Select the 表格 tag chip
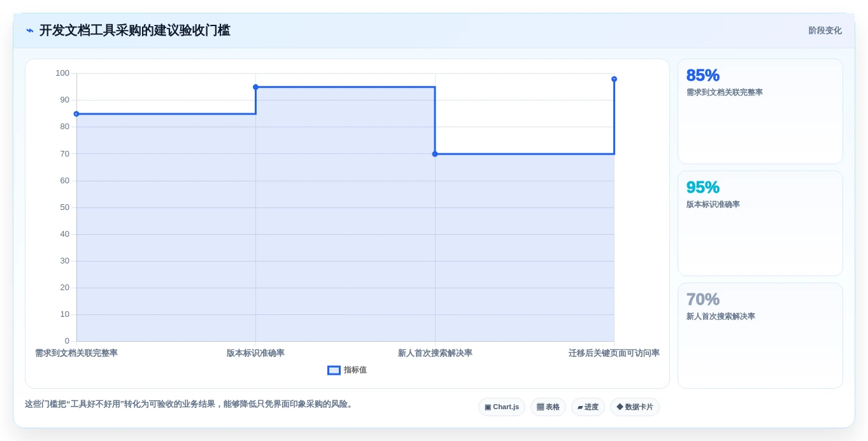The image size is (868, 441). coord(548,407)
